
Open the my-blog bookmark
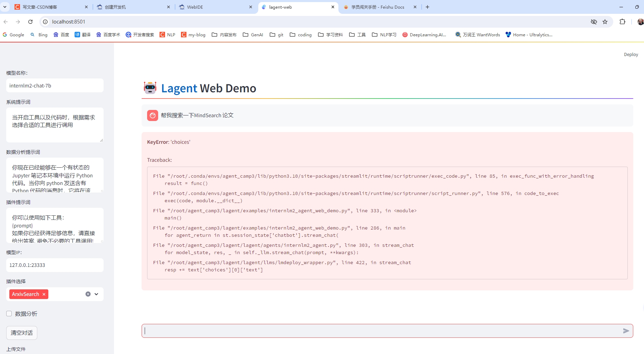(193, 35)
